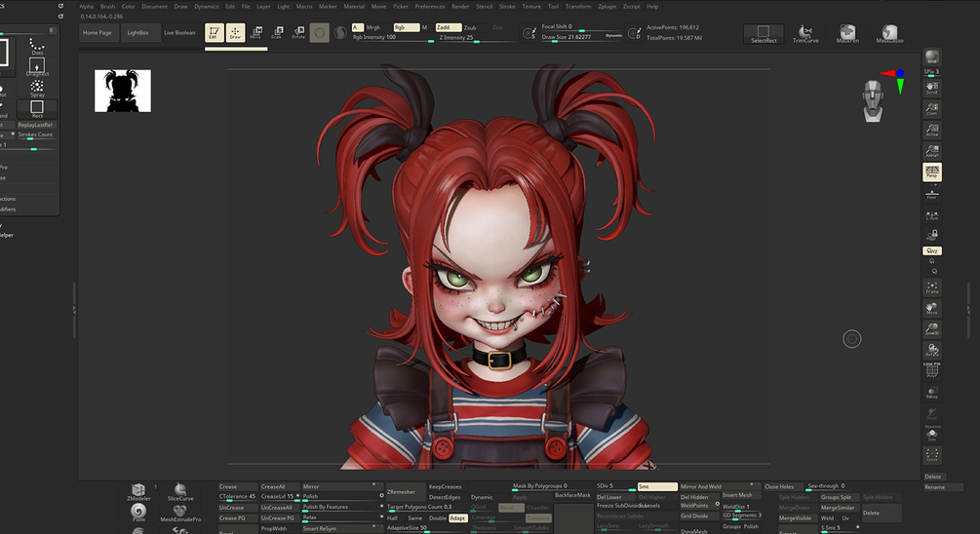
Task: Click the character silhouette thumbnail
Action: click(123, 92)
